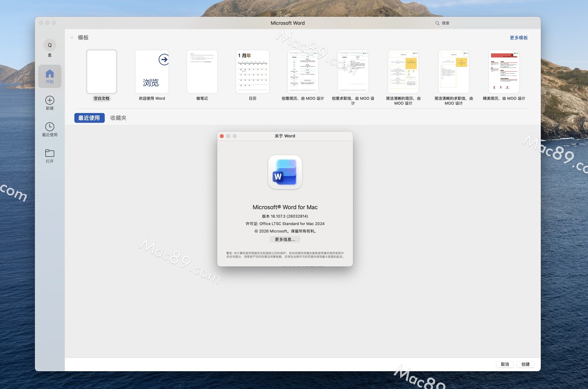The height and width of the screenshot is (389, 588).
Task: Switch to the 收藏夹 tab
Action: pyautogui.click(x=118, y=118)
